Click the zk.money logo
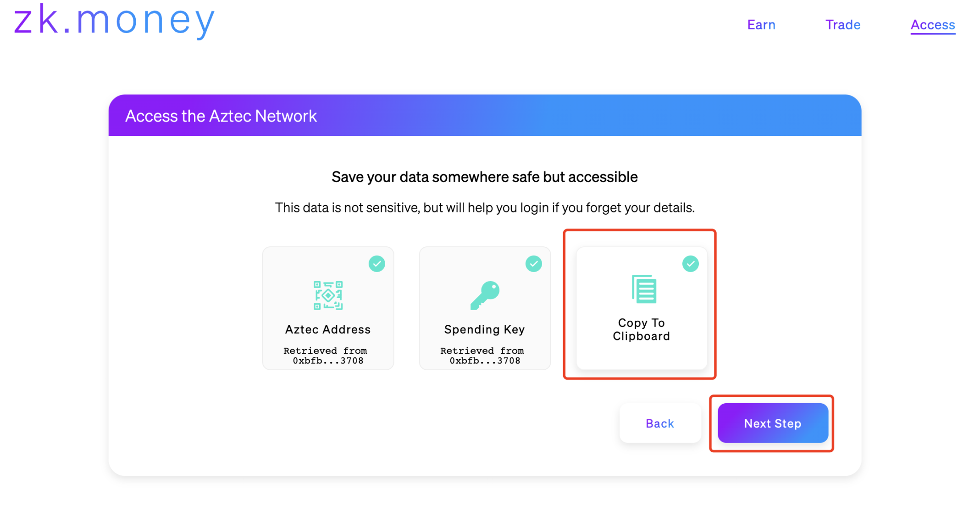This screenshot has width=980, height=506. click(x=114, y=21)
